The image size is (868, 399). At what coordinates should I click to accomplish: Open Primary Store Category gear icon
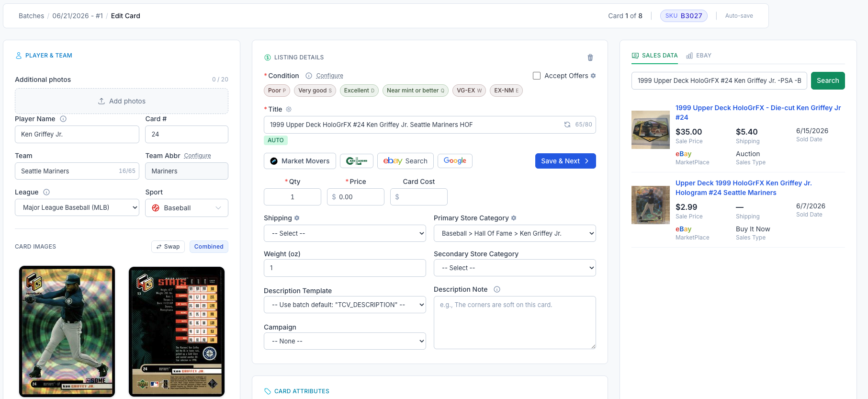tap(514, 218)
